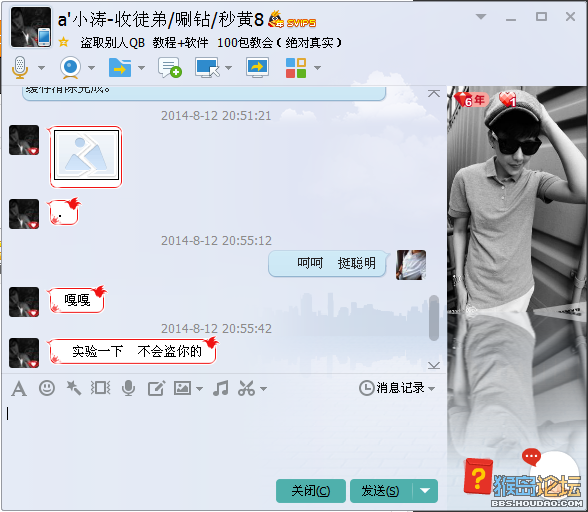
Task: Click my own avatar beside 呵呵 message
Action: pyautogui.click(x=411, y=265)
